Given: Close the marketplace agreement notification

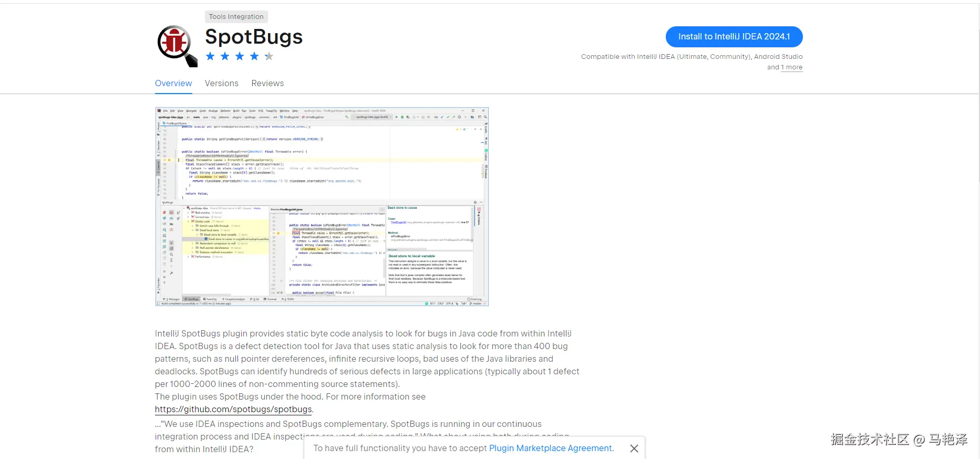Looking at the screenshot, I should click(x=634, y=448).
